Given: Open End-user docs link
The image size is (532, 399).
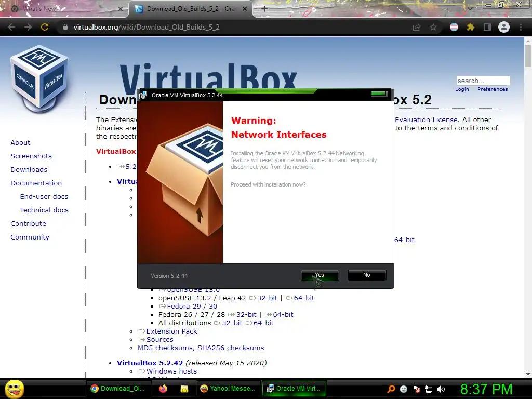Looking at the screenshot, I should point(44,197).
